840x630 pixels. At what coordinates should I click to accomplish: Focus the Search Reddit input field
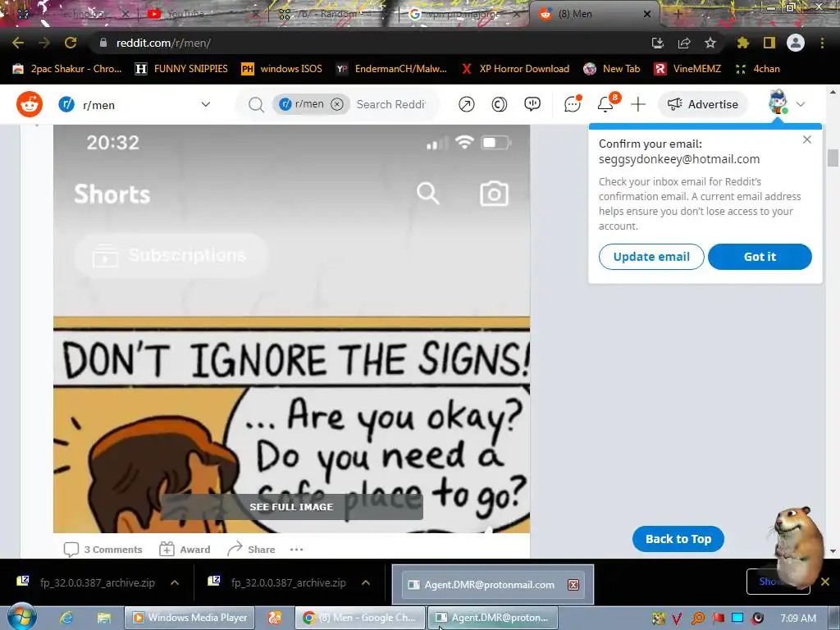[391, 104]
